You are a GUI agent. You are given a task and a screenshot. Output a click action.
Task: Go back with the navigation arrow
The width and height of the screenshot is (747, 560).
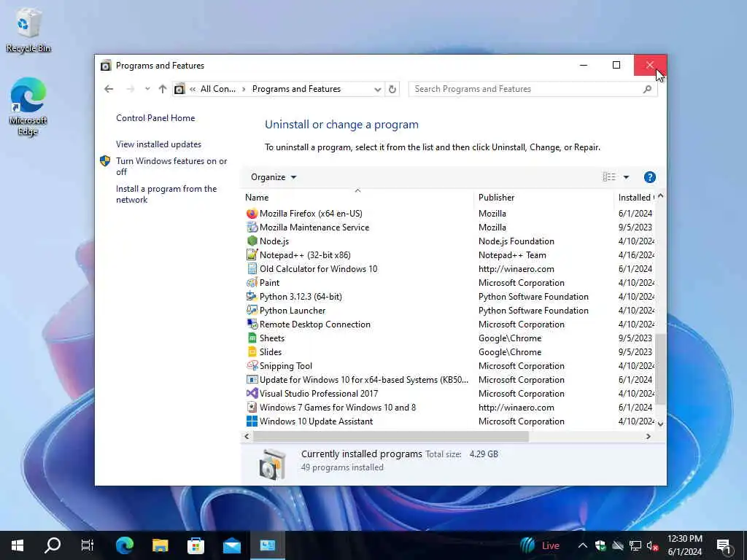pyautogui.click(x=109, y=89)
